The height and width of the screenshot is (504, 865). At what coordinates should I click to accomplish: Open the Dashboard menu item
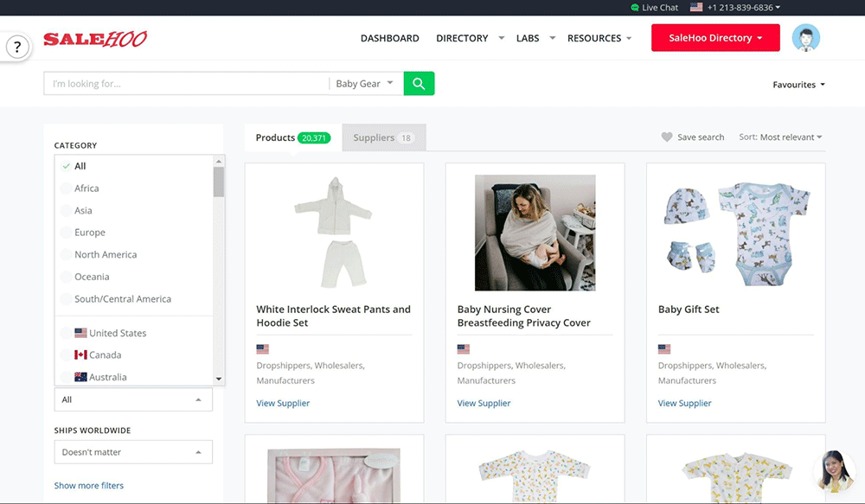(x=389, y=38)
